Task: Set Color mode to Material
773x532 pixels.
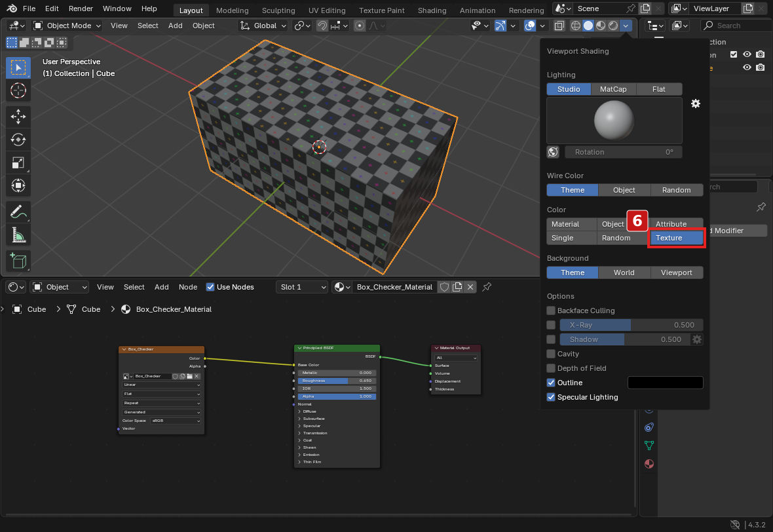Action: (x=571, y=224)
